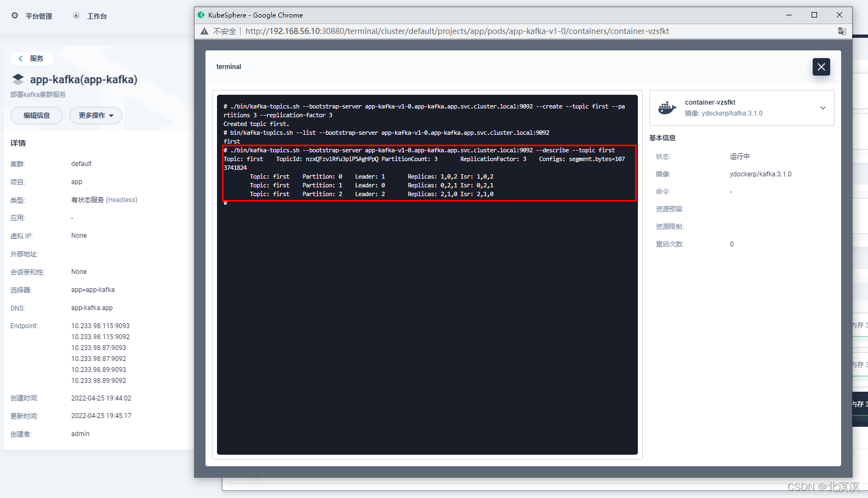868x498 pixels.
Task: Click the platform management gear icon
Action: [15, 16]
